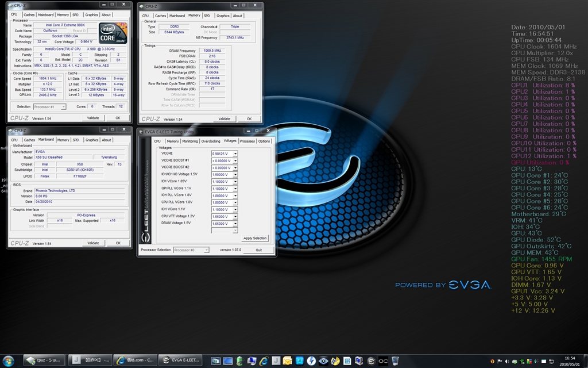
Task: Click the Quit button in E-LEET
Action: (259, 250)
